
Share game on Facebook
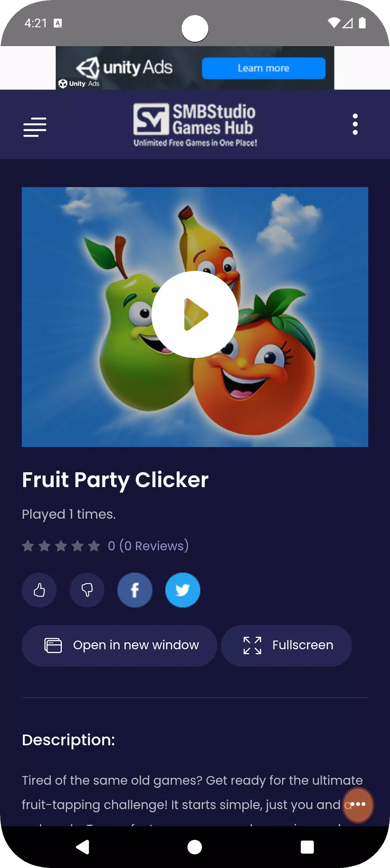(135, 590)
